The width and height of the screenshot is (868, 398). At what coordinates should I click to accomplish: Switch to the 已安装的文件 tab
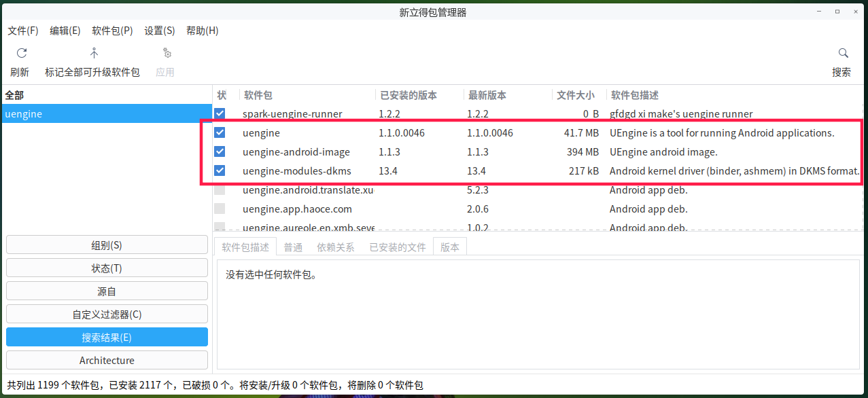[x=398, y=247]
